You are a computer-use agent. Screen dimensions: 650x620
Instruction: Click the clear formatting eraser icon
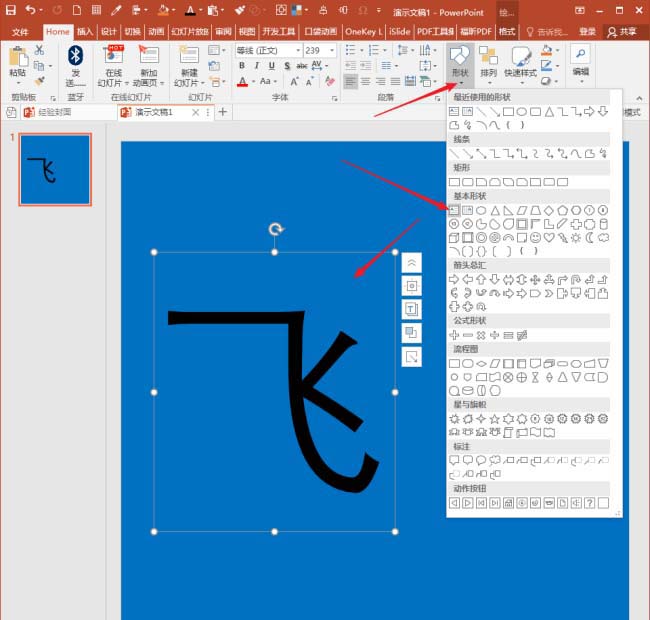click(330, 81)
